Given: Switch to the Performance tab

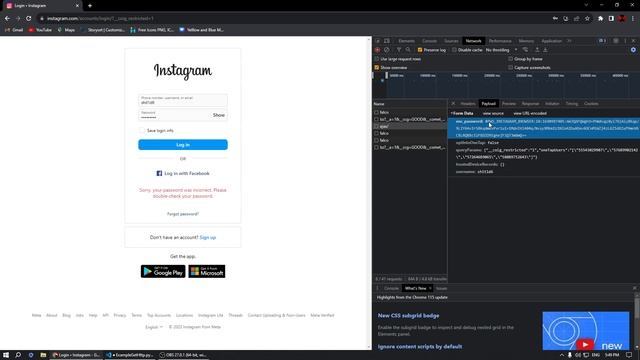Looking at the screenshot, I should 500,41.
